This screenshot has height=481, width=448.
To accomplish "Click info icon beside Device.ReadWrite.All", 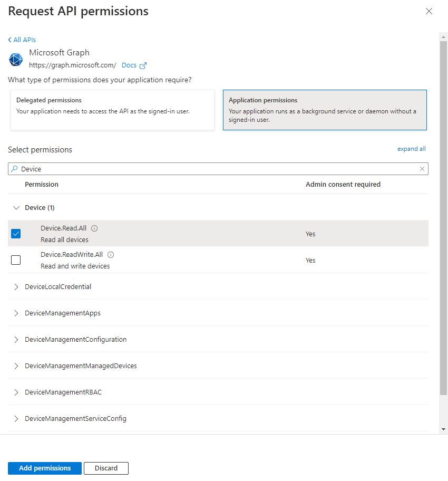I will click(111, 255).
